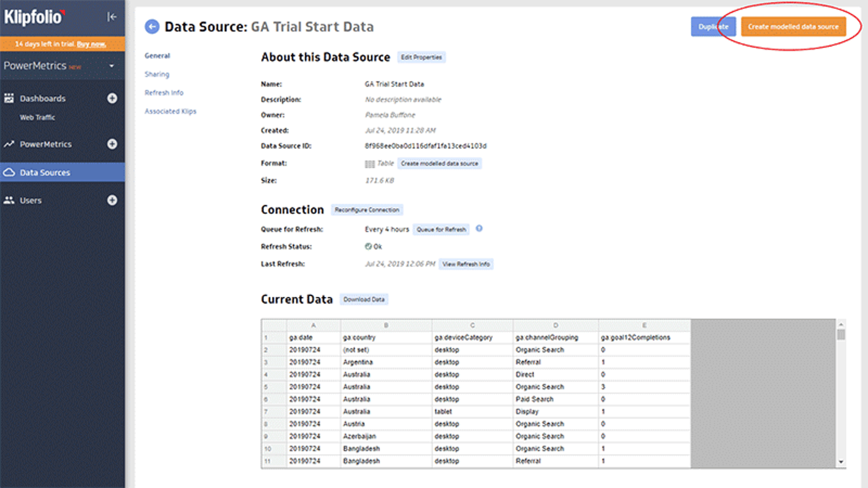The height and width of the screenshot is (488, 868).
Task: Click the Create modelled data source button
Action: click(793, 26)
